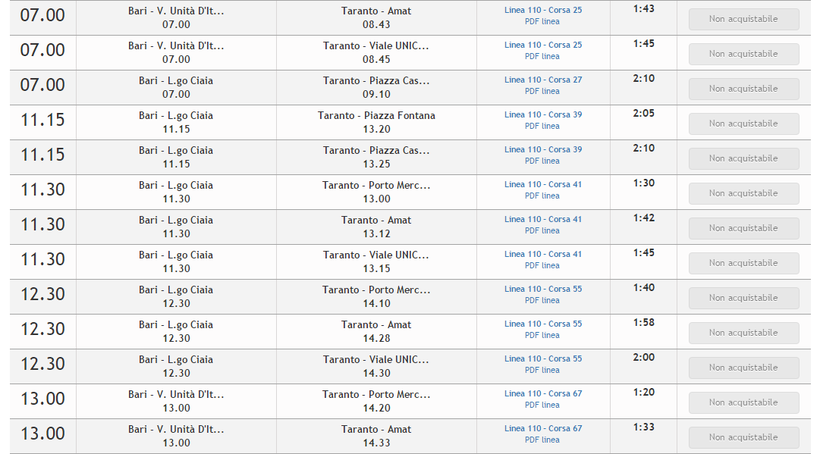The image size is (820, 454).
Task: Select large 11.30 time in the 13.12 arrival row
Action: click(x=42, y=224)
